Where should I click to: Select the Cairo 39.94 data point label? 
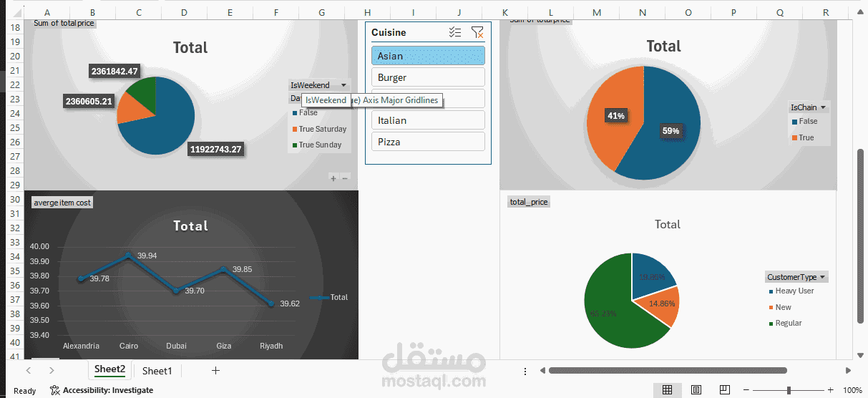(147, 256)
